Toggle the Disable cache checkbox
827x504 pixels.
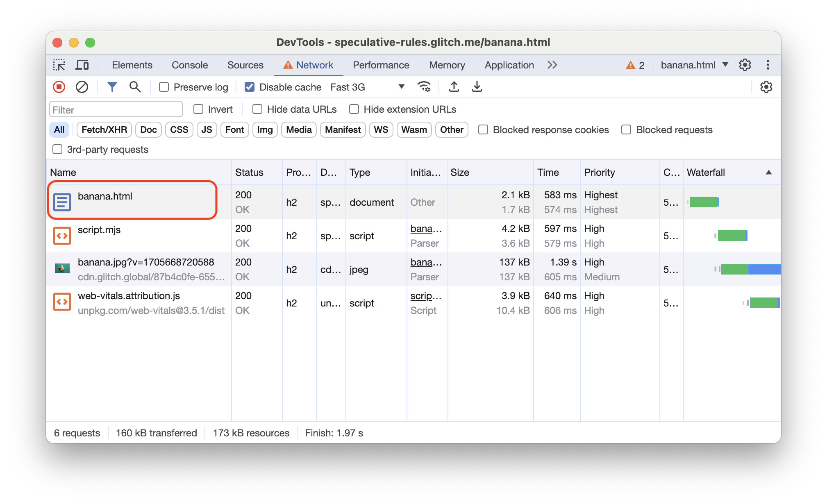tap(248, 87)
